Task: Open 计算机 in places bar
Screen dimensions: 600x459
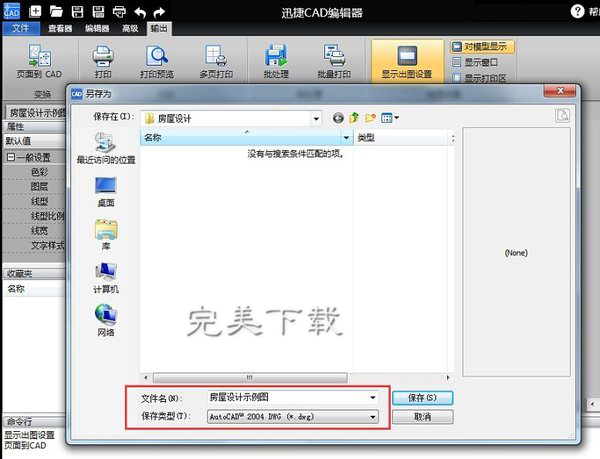Action: [x=106, y=278]
